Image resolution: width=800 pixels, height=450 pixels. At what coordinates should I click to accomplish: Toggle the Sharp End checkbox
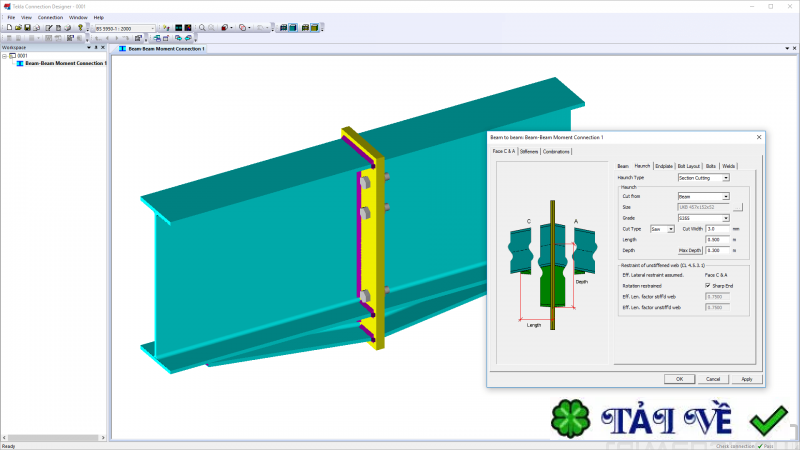(707, 286)
